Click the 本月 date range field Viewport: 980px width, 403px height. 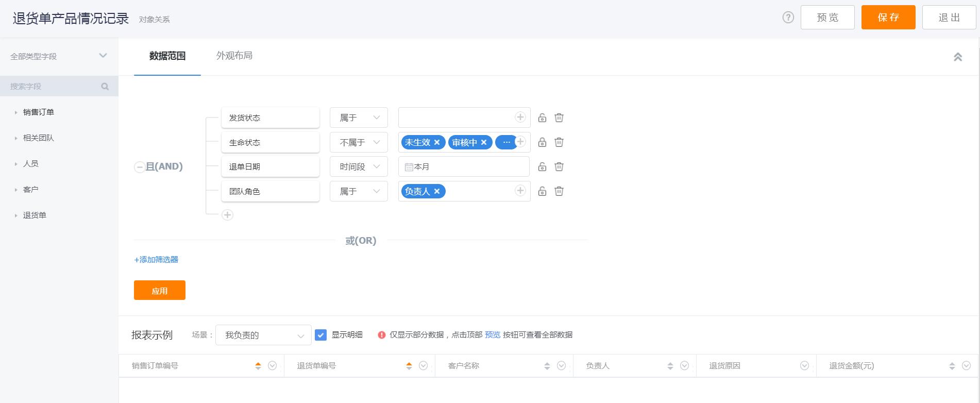click(x=464, y=167)
